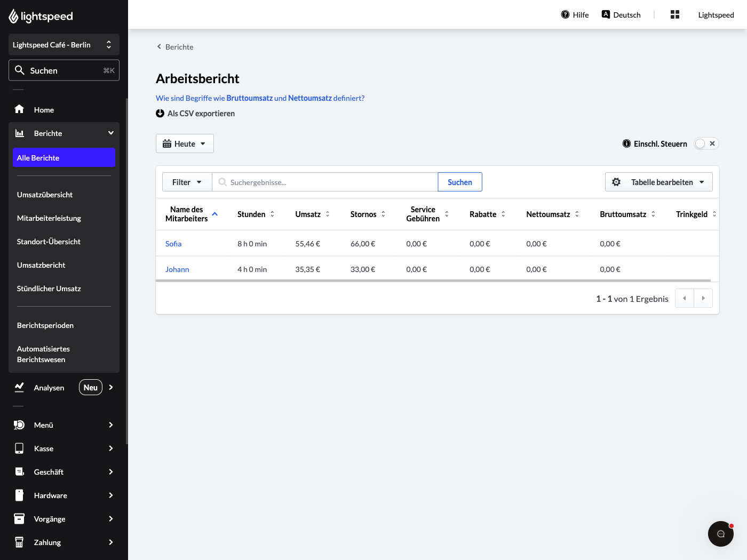Open Berichtsperioden in sidebar
The image size is (747, 560).
[x=45, y=325]
